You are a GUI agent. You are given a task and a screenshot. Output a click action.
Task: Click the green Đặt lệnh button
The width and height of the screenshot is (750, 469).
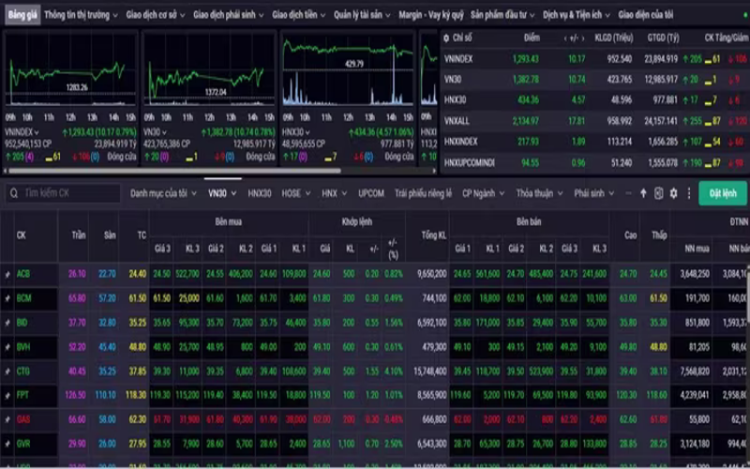pyautogui.click(x=722, y=193)
